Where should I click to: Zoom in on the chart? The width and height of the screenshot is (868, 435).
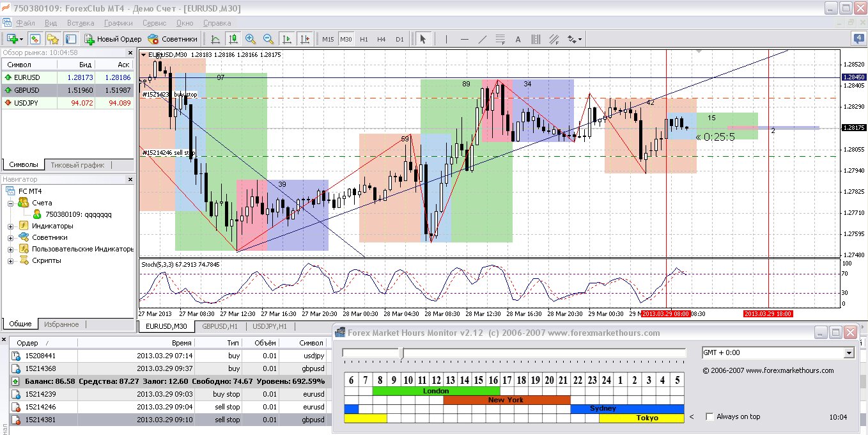(251, 39)
